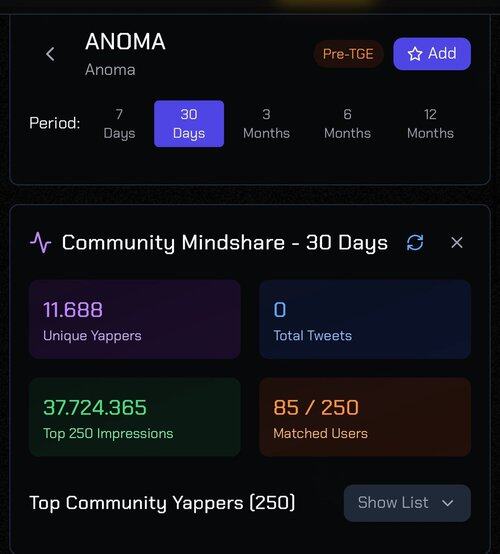Click the Top 250 Impressions card

point(135,417)
